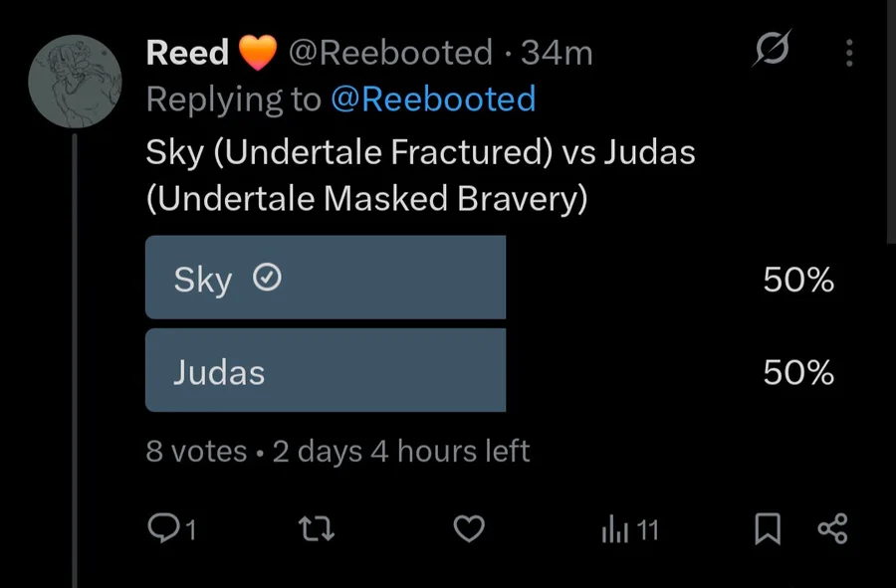
Task: Bookmark this poll tweet
Action: pyautogui.click(x=767, y=530)
